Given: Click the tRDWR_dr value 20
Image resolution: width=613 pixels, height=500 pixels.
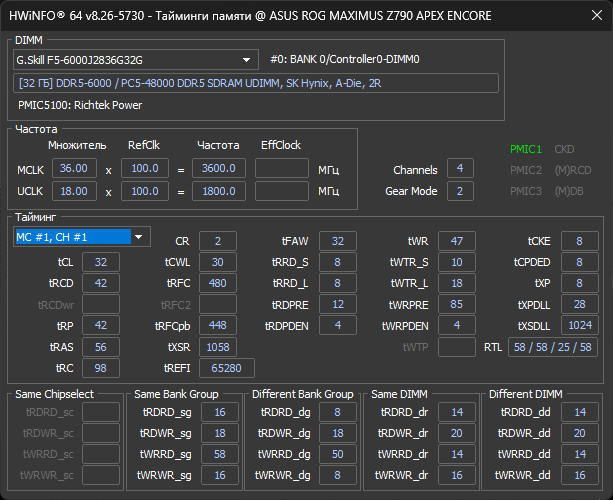Looking at the screenshot, I should click(457, 433).
